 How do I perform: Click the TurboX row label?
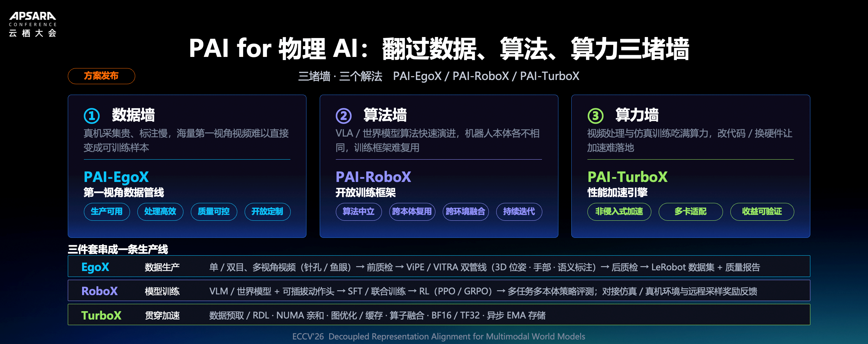coord(101,315)
